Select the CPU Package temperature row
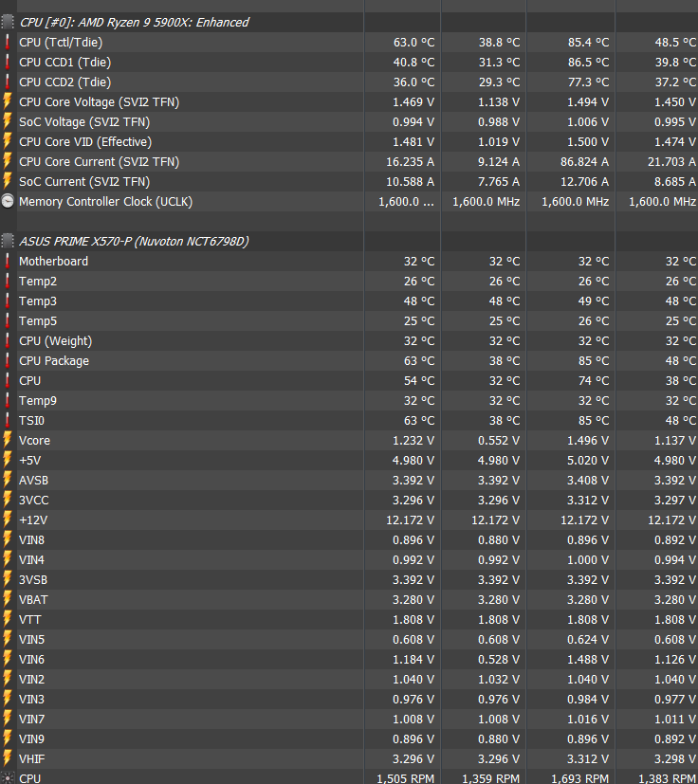This screenshot has height=784, width=698. tap(54, 361)
